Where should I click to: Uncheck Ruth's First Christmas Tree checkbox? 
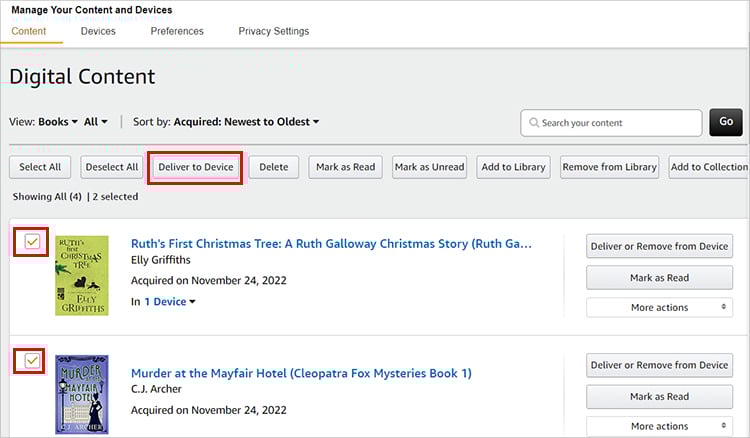[x=32, y=242]
